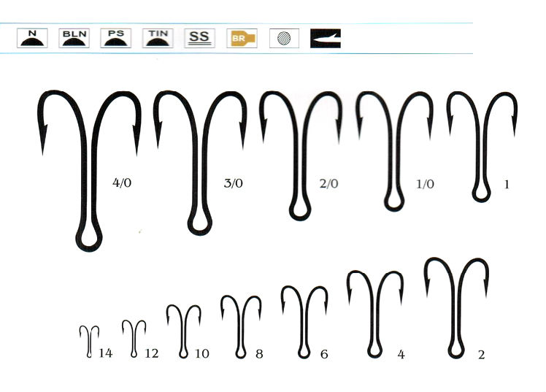This screenshot has height=392, width=546.
Task: Click the '4/0' size label
Action: [122, 182]
